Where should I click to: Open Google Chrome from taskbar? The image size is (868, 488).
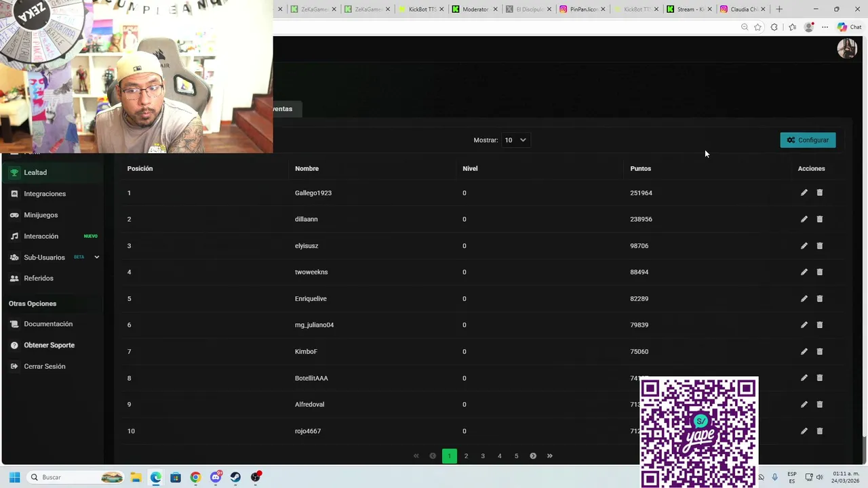click(x=195, y=477)
